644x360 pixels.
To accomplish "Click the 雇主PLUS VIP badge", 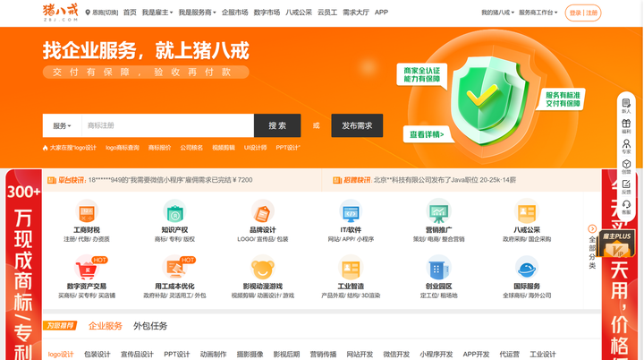I will pos(617,244).
